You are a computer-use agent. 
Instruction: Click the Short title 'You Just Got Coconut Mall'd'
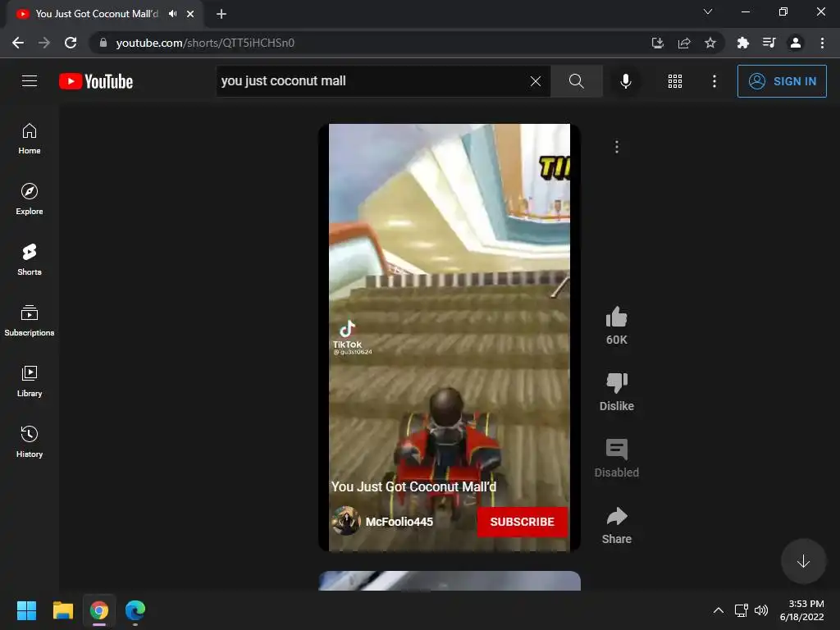[x=413, y=487]
